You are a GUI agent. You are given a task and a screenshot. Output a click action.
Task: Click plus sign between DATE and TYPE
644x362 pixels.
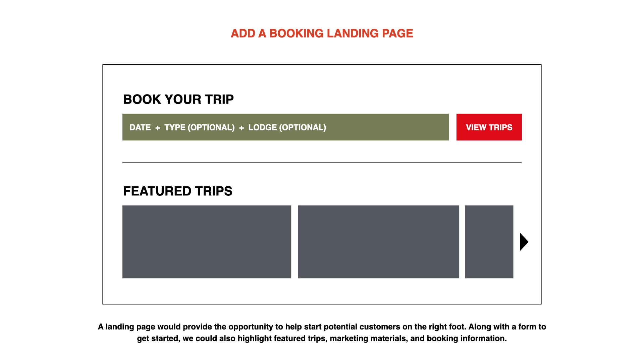point(158,128)
